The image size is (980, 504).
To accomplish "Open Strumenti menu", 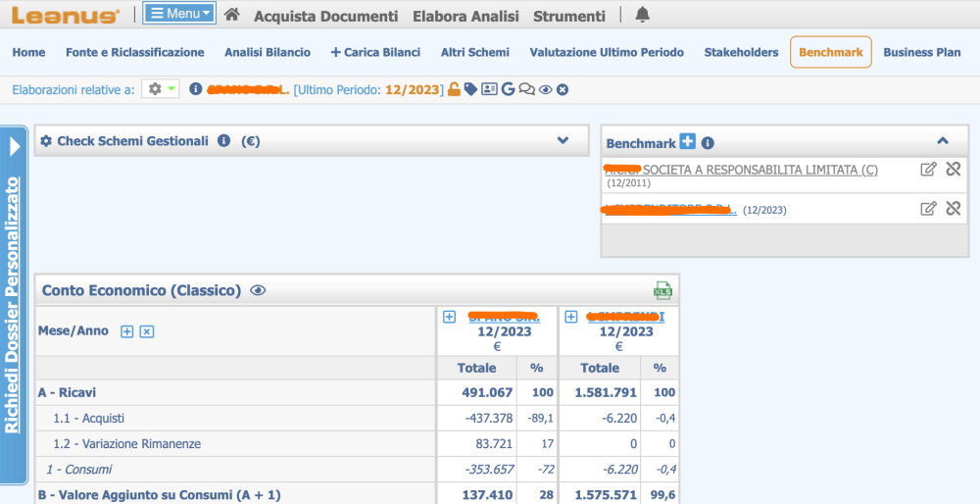I will point(568,17).
